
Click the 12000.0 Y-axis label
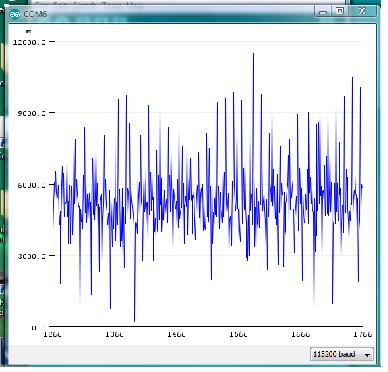point(29,42)
